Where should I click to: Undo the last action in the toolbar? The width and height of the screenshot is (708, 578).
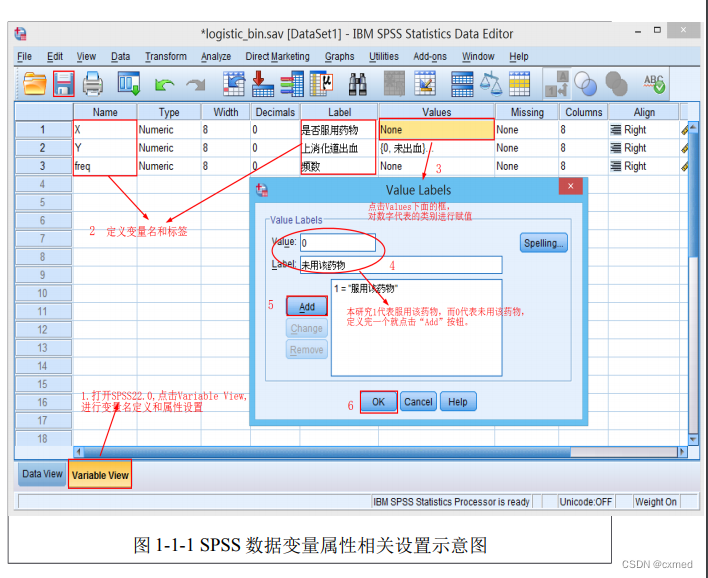[164, 84]
